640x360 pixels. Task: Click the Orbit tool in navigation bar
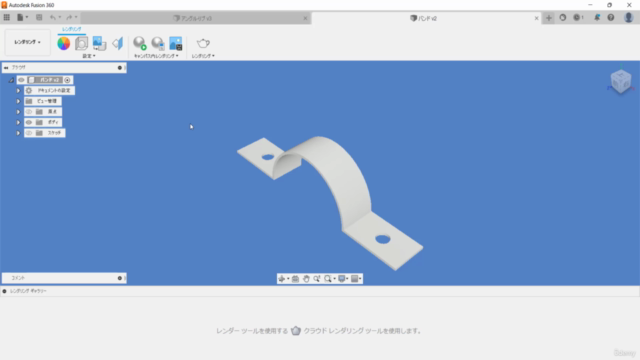click(282, 279)
